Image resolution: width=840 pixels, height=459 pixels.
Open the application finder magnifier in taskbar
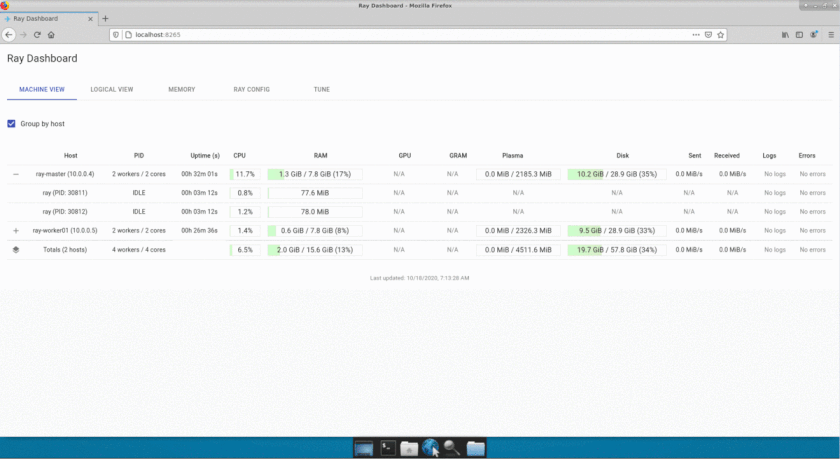pos(452,448)
